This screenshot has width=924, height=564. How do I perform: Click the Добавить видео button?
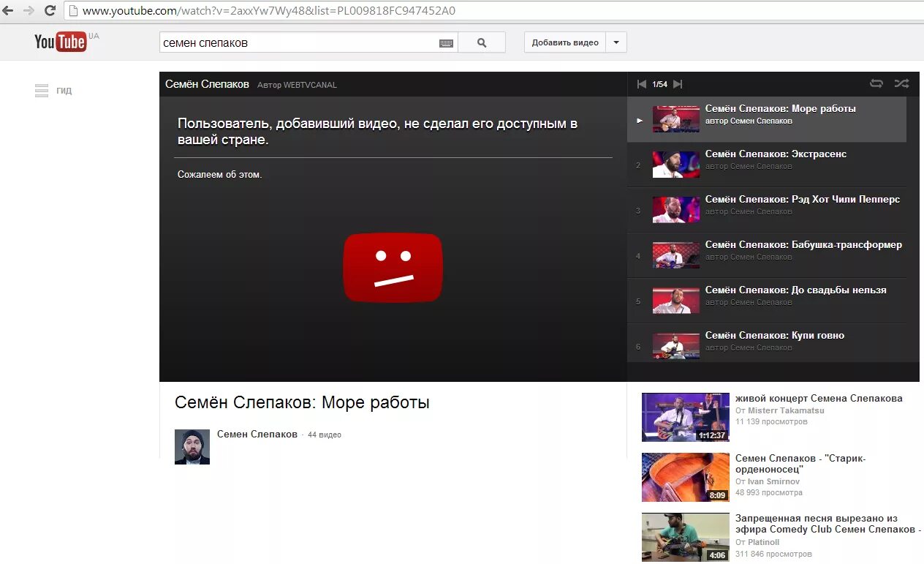(x=565, y=42)
